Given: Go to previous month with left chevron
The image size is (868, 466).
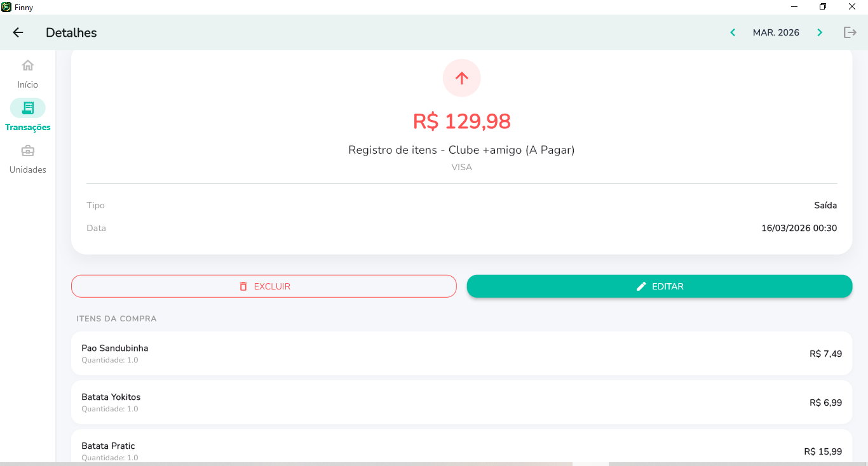Looking at the screenshot, I should pyautogui.click(x=733, y=32).
